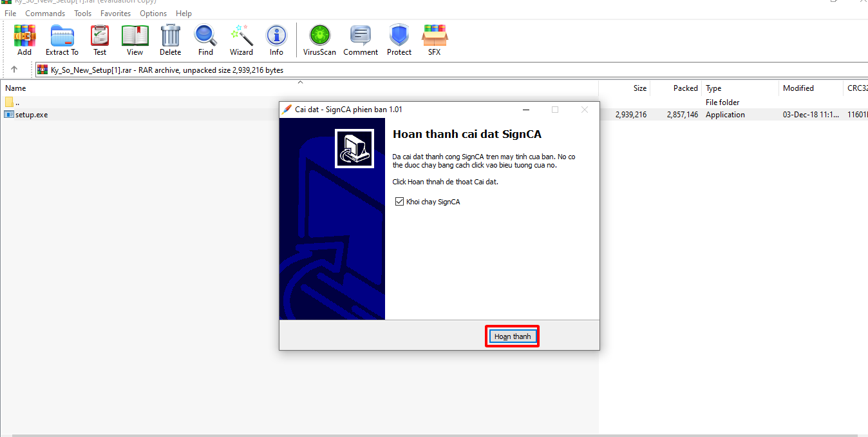The image size is (868, 437).
Task: Show archive Info
Action: (276, 40)
